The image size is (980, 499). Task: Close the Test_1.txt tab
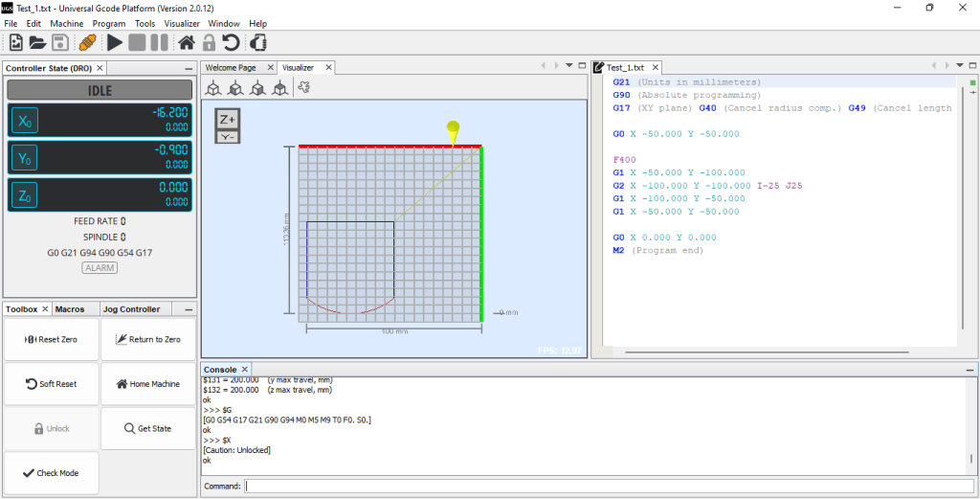click(x=656, y=68)
